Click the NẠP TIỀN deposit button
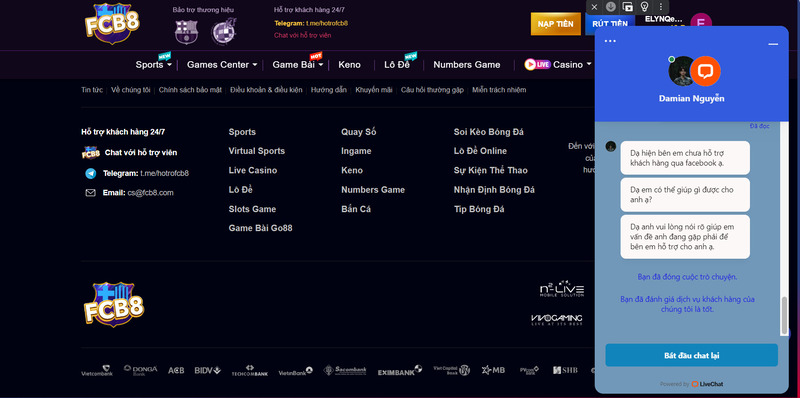Screen dimensions: 800x398 point(556,24)
